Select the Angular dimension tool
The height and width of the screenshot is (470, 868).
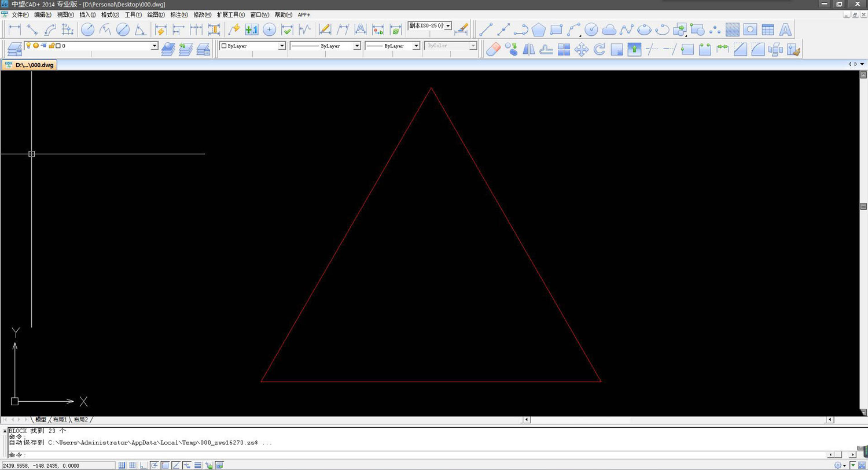140,29
